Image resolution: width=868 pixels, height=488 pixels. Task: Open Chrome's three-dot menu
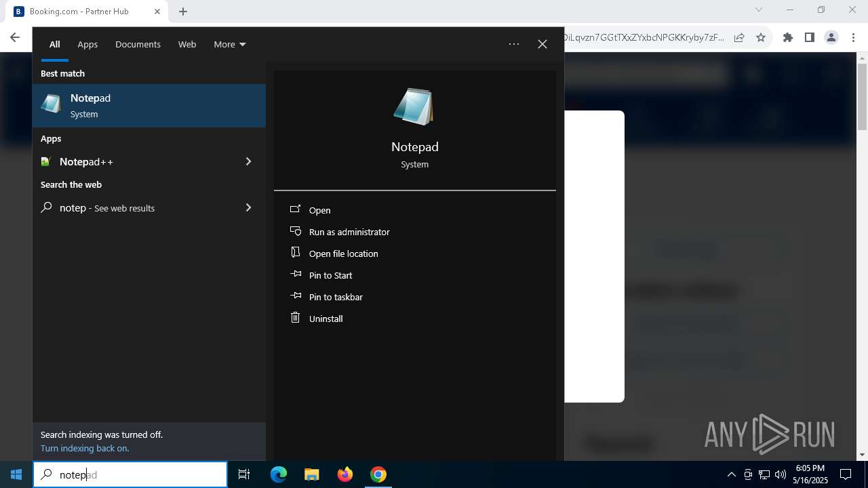tap(853, 37)
